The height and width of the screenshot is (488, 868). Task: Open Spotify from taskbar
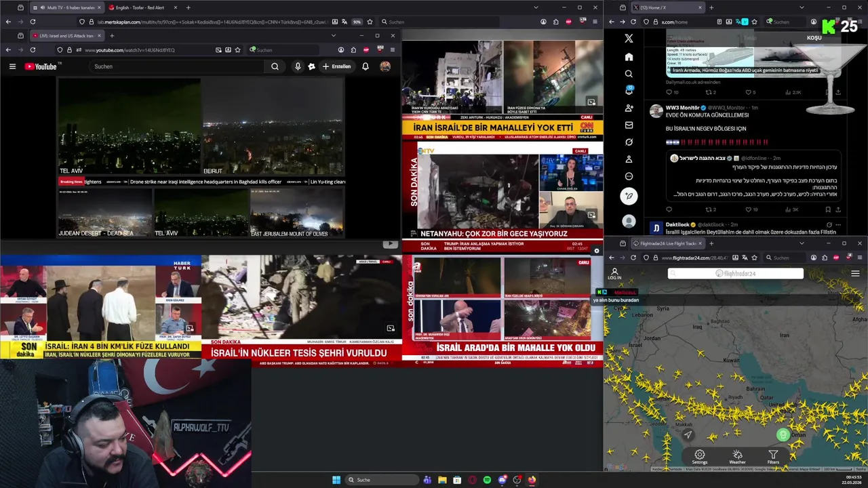pos(487,480)
